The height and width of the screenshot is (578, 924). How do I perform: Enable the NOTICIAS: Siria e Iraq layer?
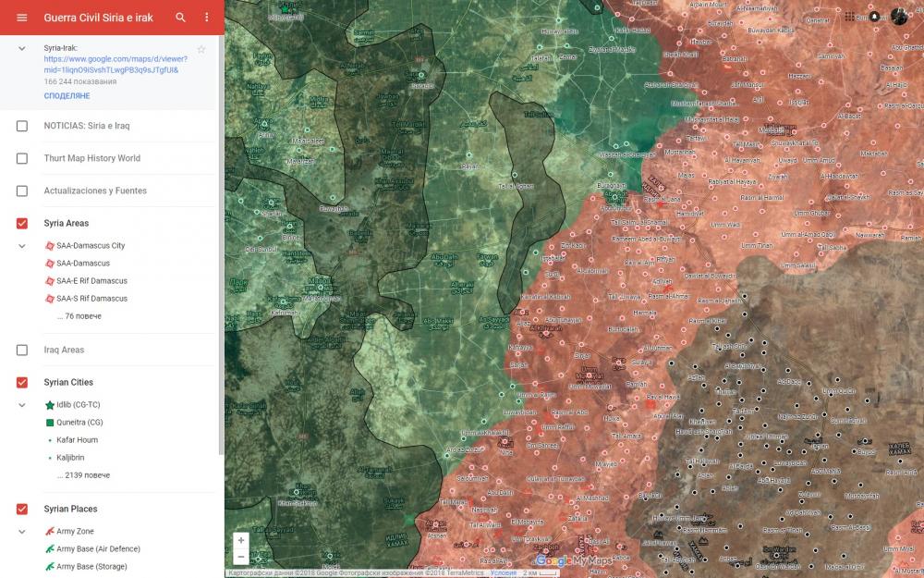[22, 126]
